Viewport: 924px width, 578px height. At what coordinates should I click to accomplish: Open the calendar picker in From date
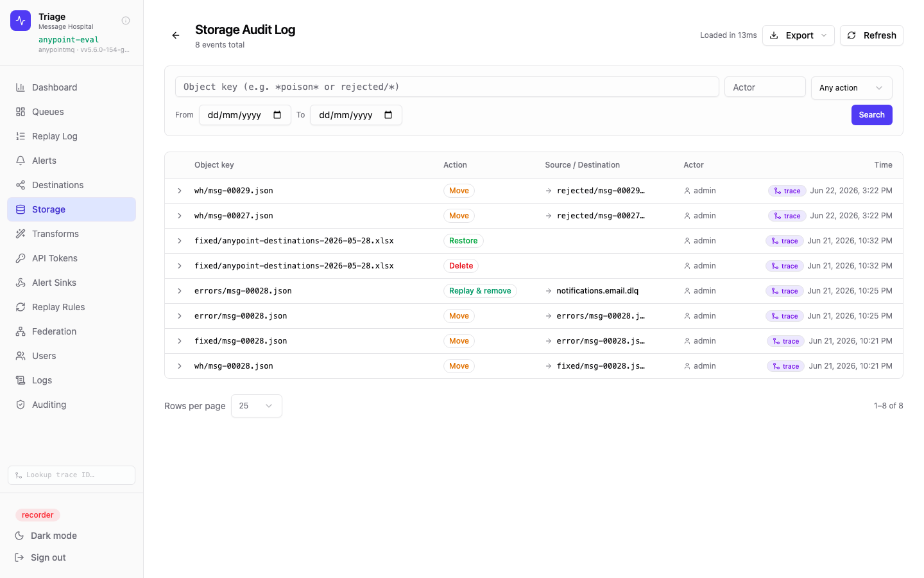[277, 115]
